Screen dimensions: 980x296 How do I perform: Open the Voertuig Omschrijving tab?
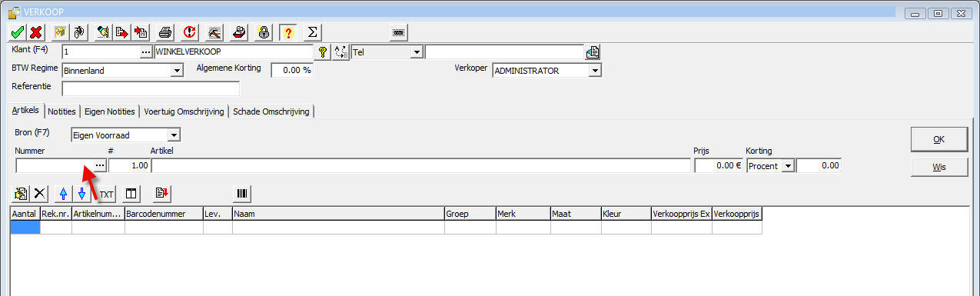(x=184, y=111)
